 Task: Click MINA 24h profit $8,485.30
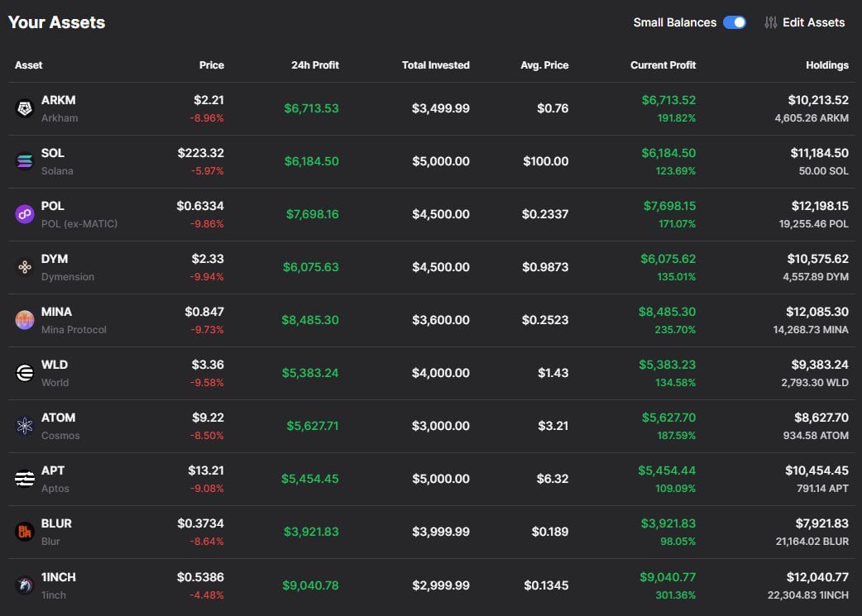[310, 320]
